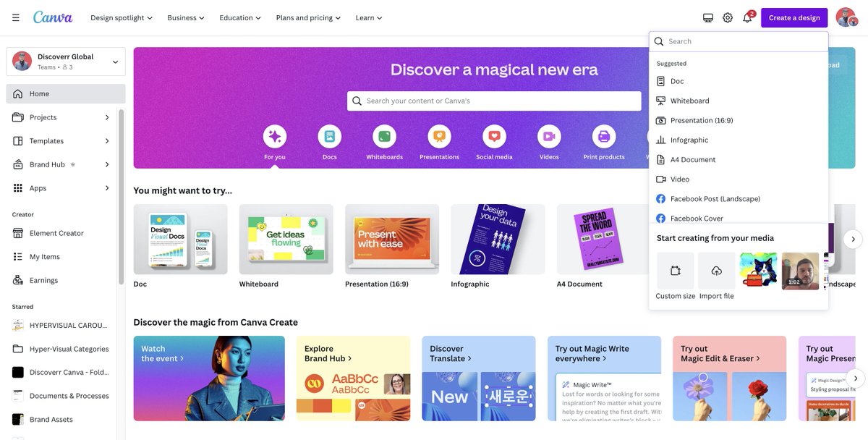Click the Import file upload tile

(x=717, y=271)
